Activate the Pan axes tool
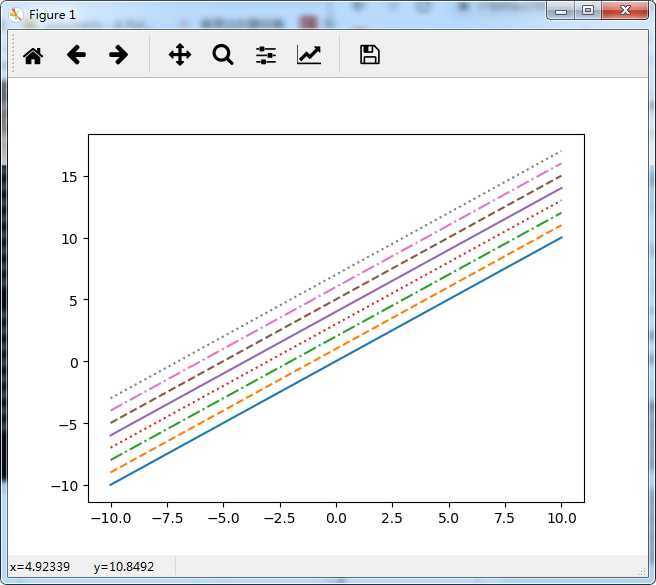This screenshot has height=585, width=656. tap(180, 55)
